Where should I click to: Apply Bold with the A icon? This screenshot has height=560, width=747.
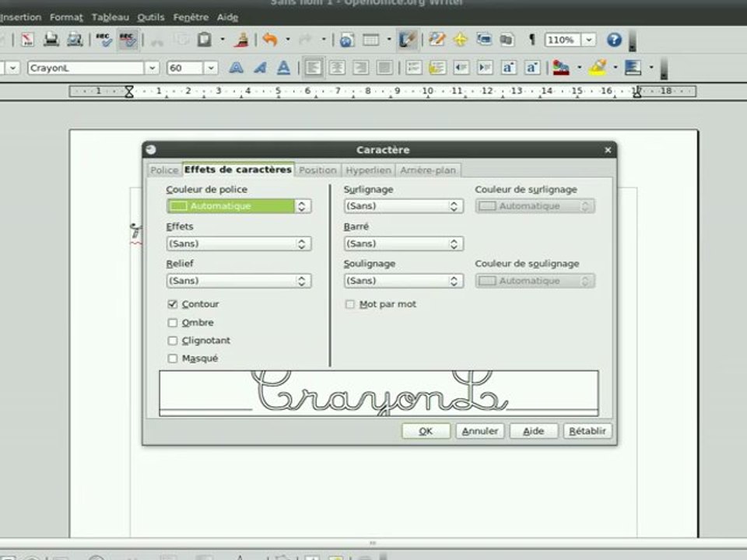coord(236,68)
